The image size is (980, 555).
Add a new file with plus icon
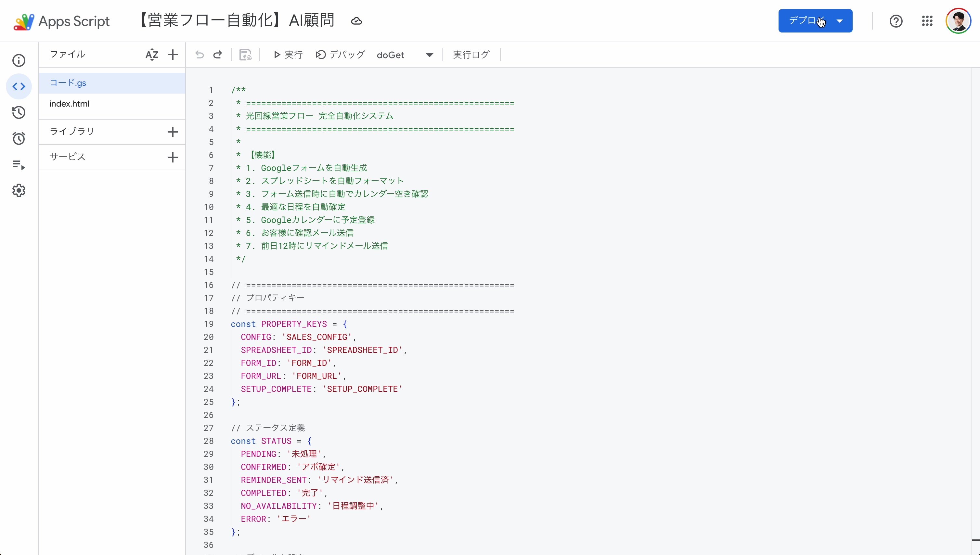point(173,55)
